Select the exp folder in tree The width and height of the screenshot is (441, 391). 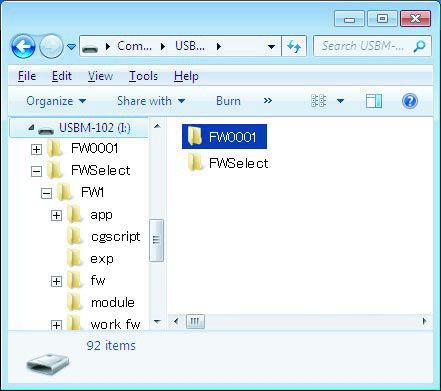click(102, 259)
